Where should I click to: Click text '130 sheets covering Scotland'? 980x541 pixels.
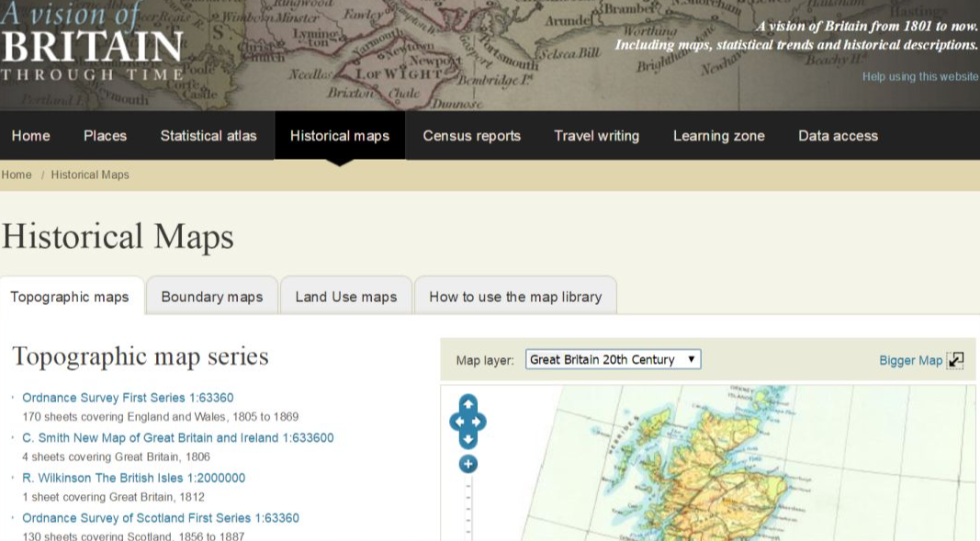[x=133, y=536]
